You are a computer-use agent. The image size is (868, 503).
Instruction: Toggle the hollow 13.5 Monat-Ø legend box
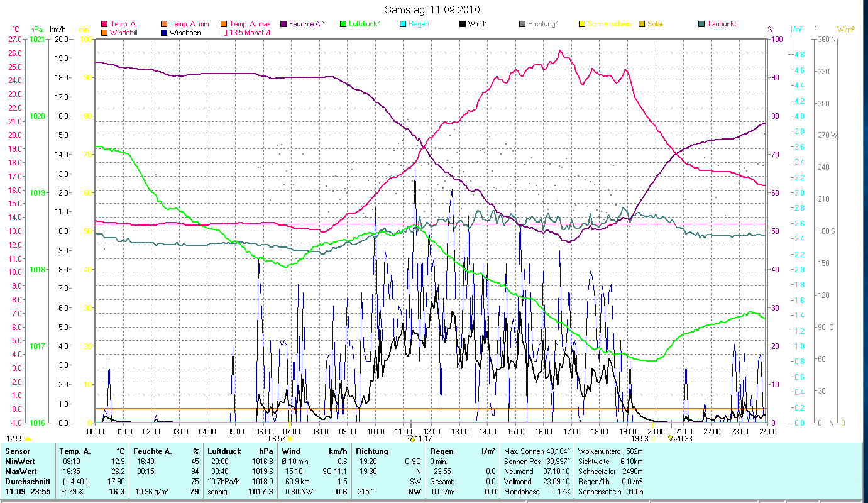click(x=224, y=32)
